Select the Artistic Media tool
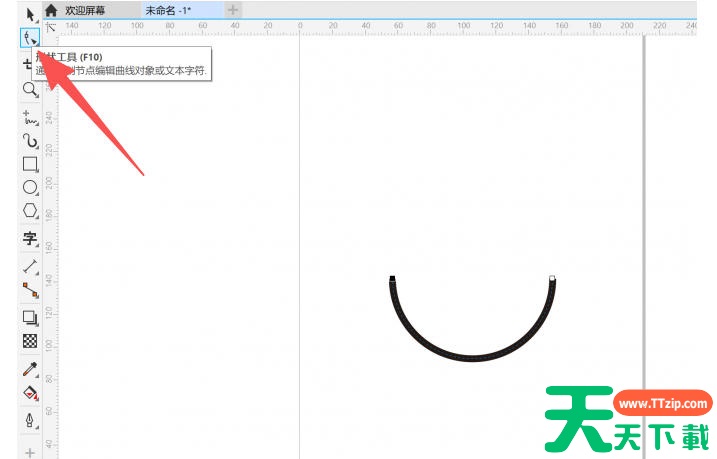The image size is (717, 459). coord(30,141)
